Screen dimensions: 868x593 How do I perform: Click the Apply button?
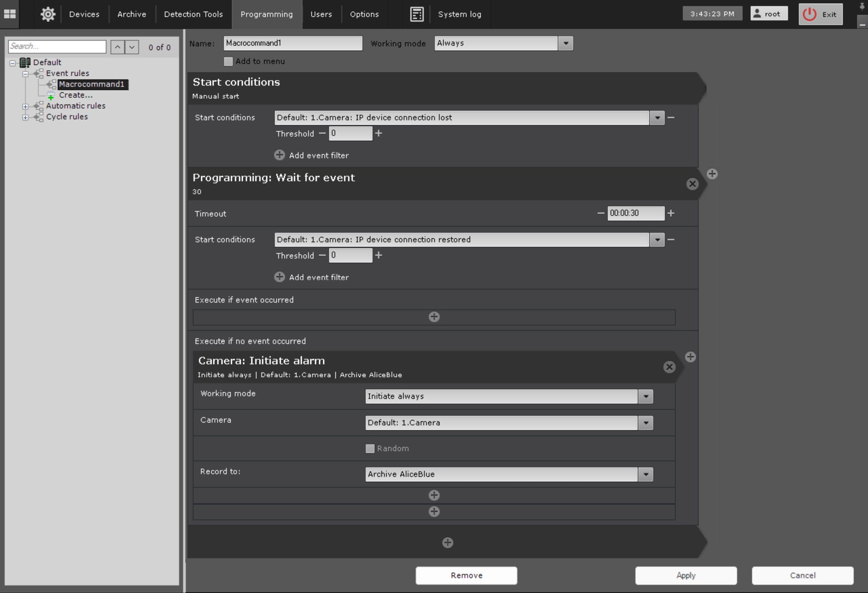[x=685, y=575]
